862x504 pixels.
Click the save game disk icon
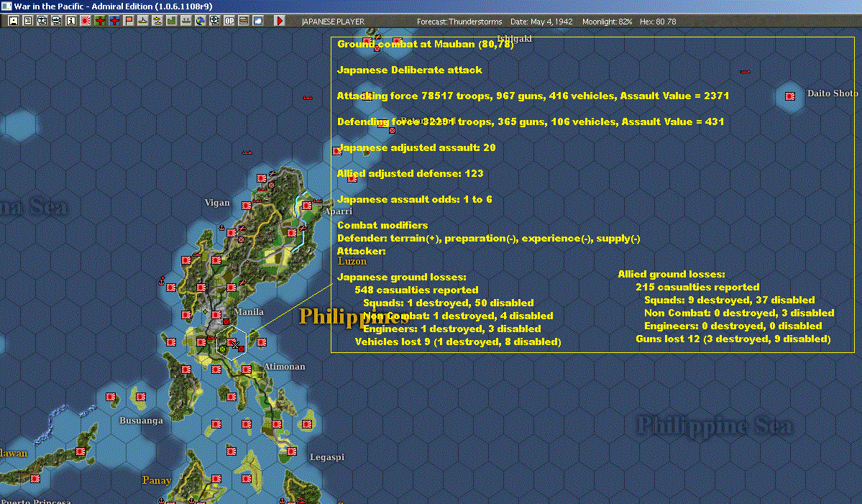coord(14,21)
